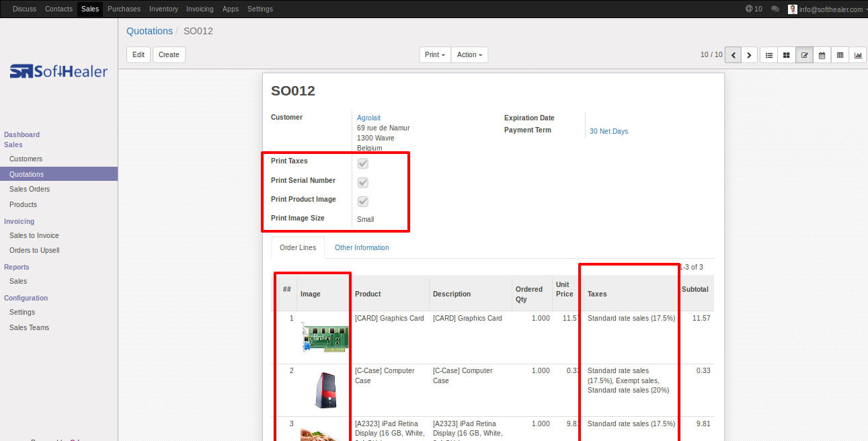Viewport: 868px width, 441px height.
Task: Switch to kanban view
Action: point(786,55)
